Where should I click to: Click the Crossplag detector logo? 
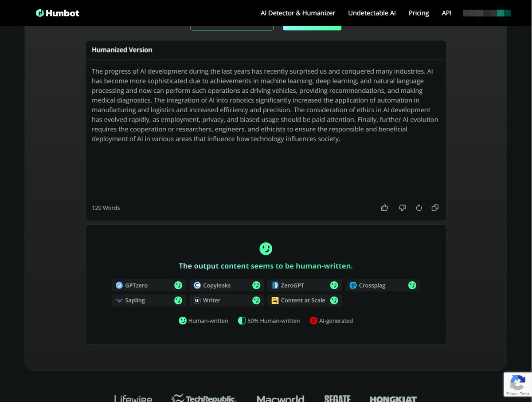[x=353, y=285]
